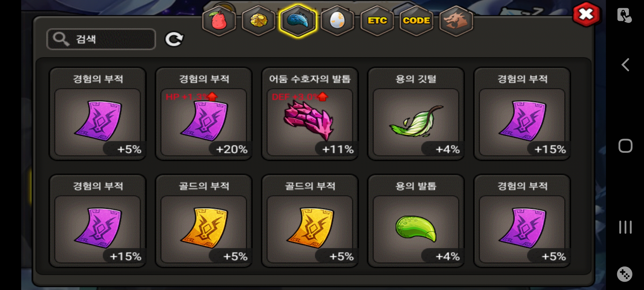The height and width of the screenshot is (290, 644).
Task: Open the recent apps navigation button
Action: coord(625,227)
